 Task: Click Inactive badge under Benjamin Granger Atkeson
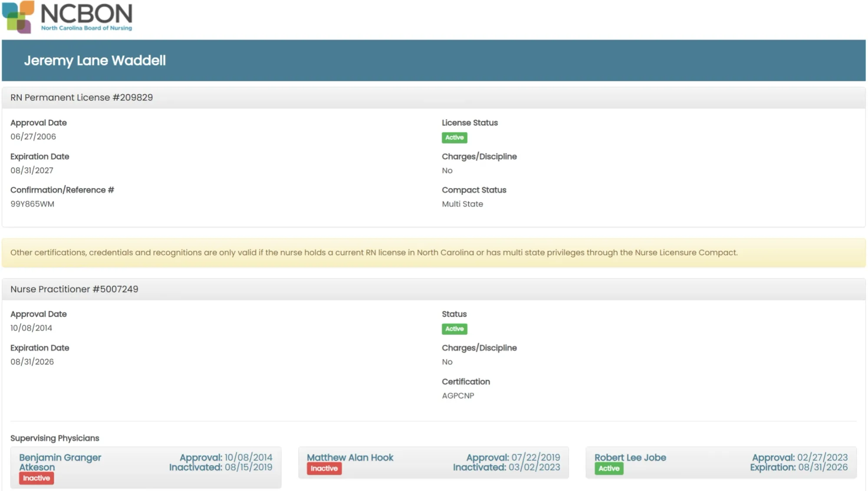[36, 478]
